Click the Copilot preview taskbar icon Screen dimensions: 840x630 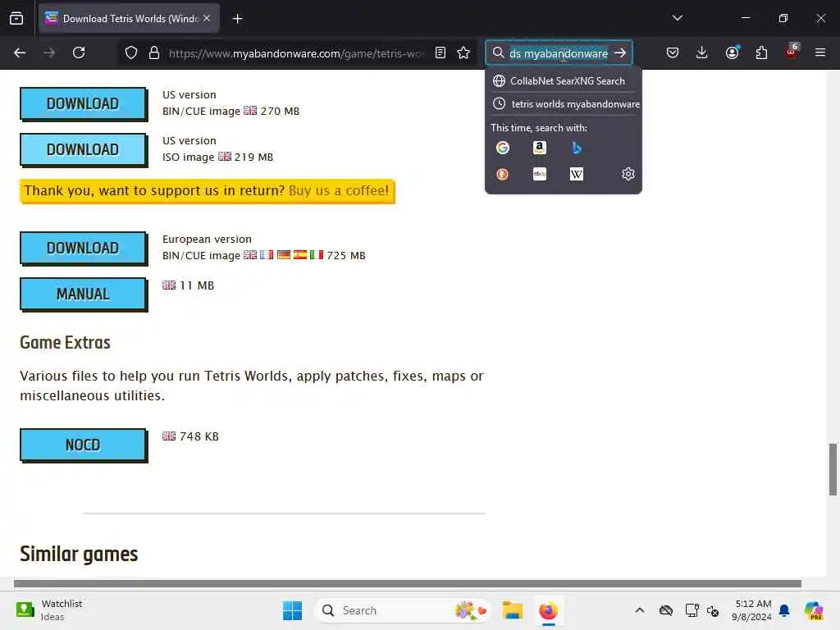point(814,610)
